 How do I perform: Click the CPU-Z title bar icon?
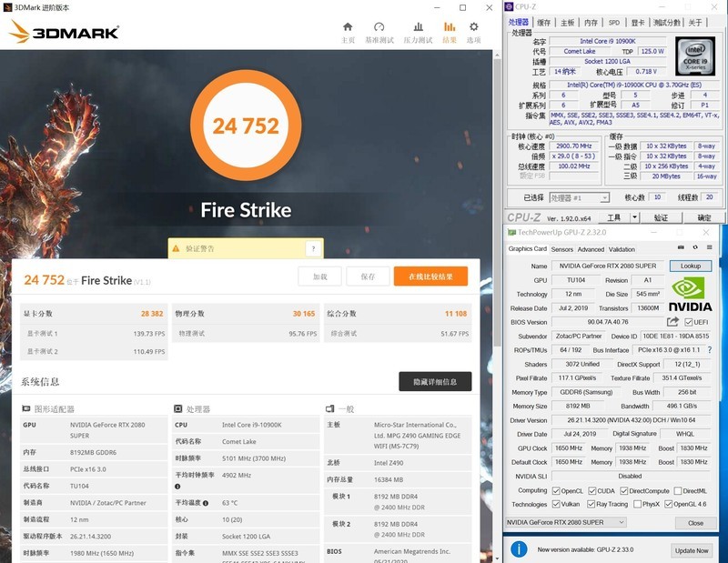point(510,7)
